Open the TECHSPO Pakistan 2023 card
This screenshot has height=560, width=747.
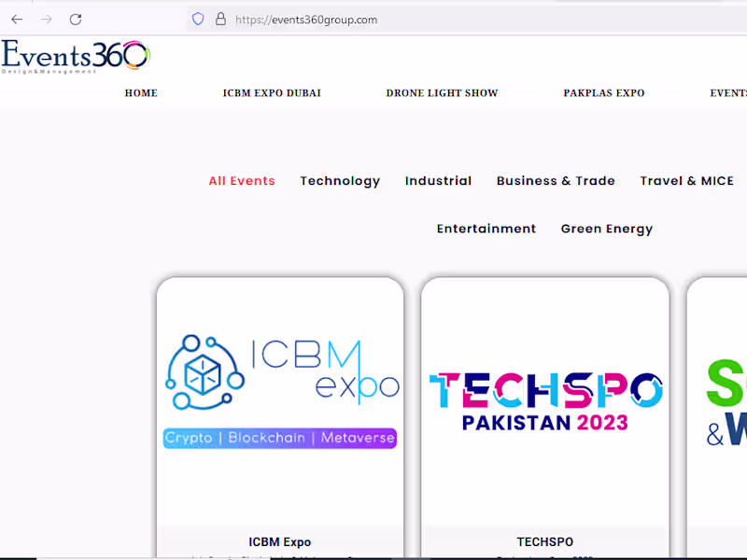click(545, 402)
